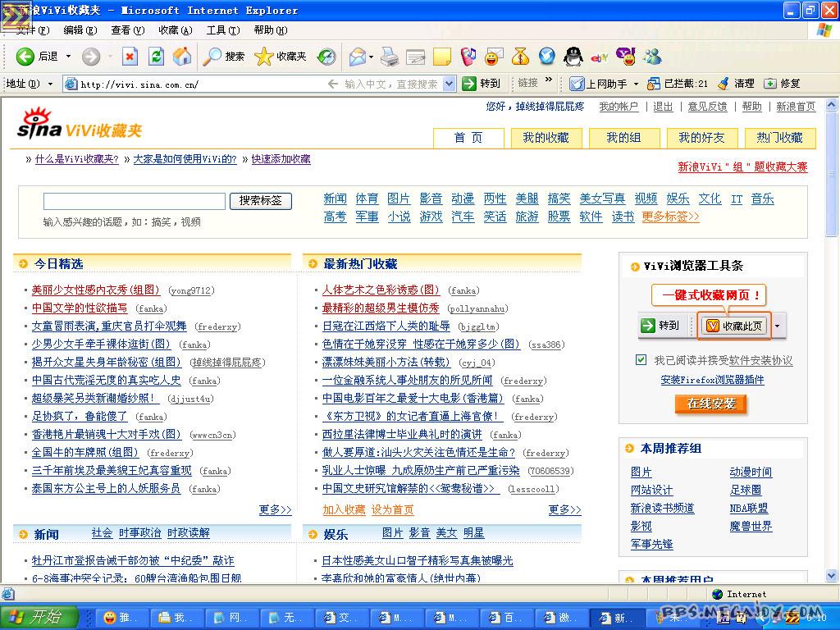Click the money bag toolbar icon
This screenshot has height=630, width=840.
click(520, 57)
